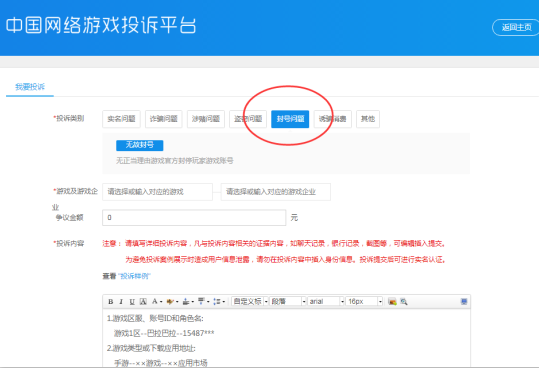The height and width of the screenshot is (368, 539).
Task: Select the 诱骗消费 complaint category
Action: 333,119
